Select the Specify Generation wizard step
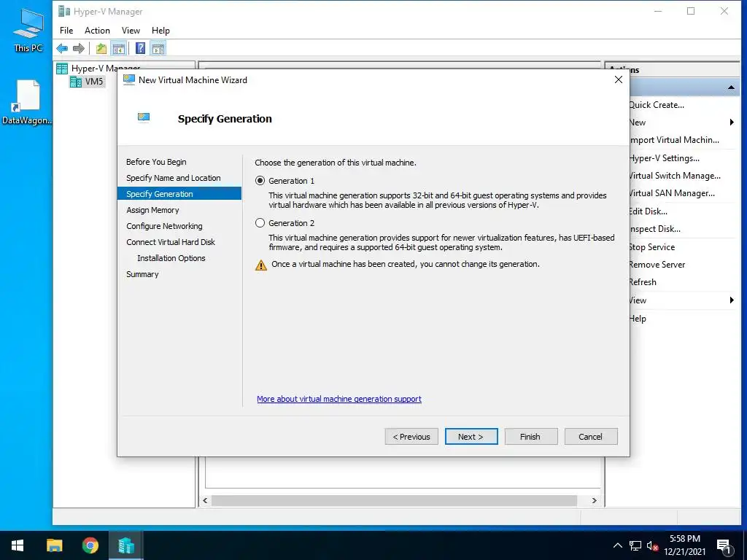The height and width of the screenshot is (560, 747). click(x=179, y=194)
